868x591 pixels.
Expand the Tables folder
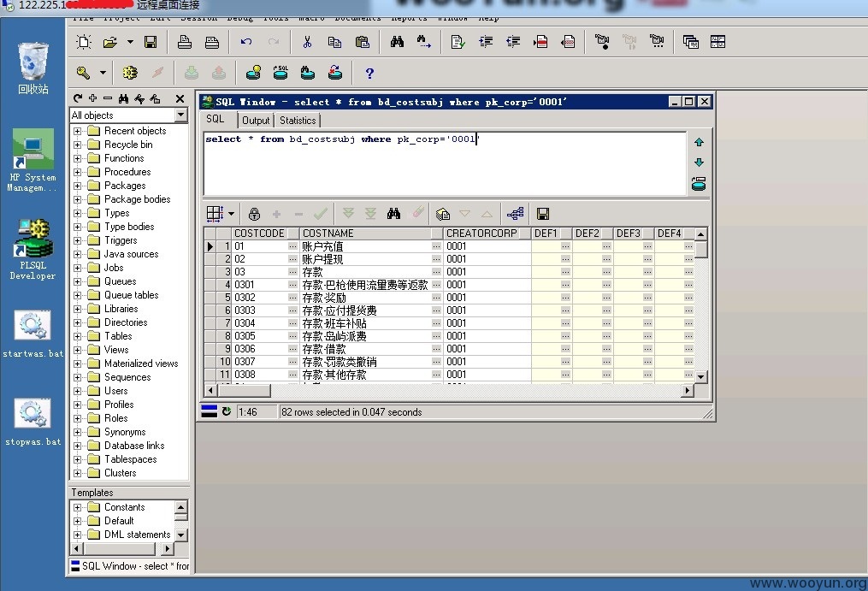coord(78,336)
